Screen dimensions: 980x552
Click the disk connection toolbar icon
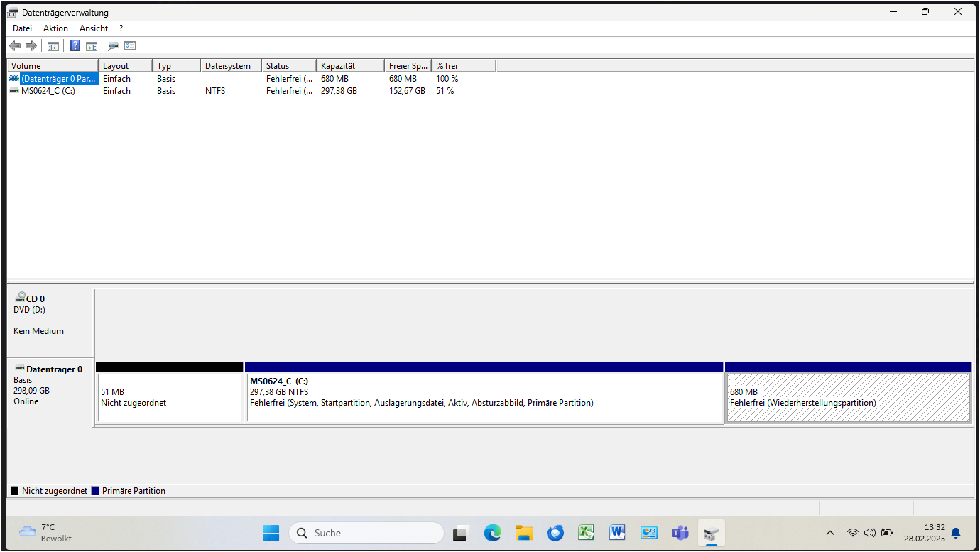(x=113, y=46)
